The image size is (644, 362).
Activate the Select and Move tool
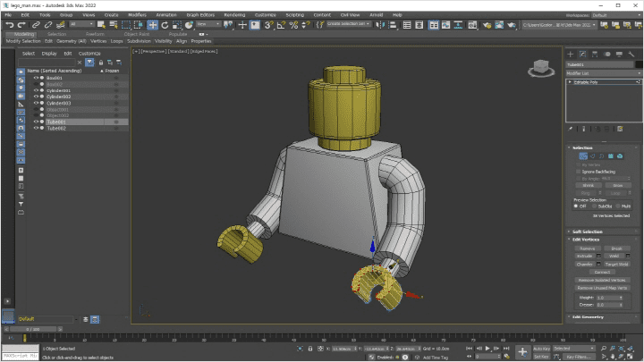click(x=152, y=25)
